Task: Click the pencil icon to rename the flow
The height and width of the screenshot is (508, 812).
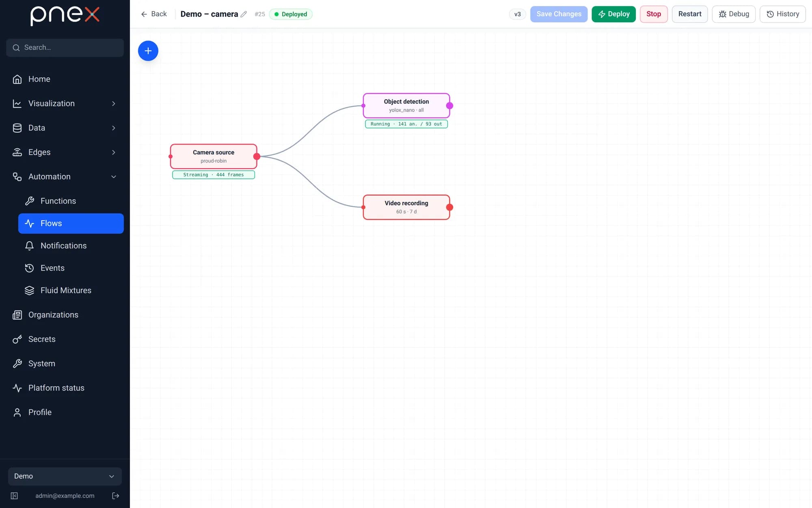Action: click(244, 14)
